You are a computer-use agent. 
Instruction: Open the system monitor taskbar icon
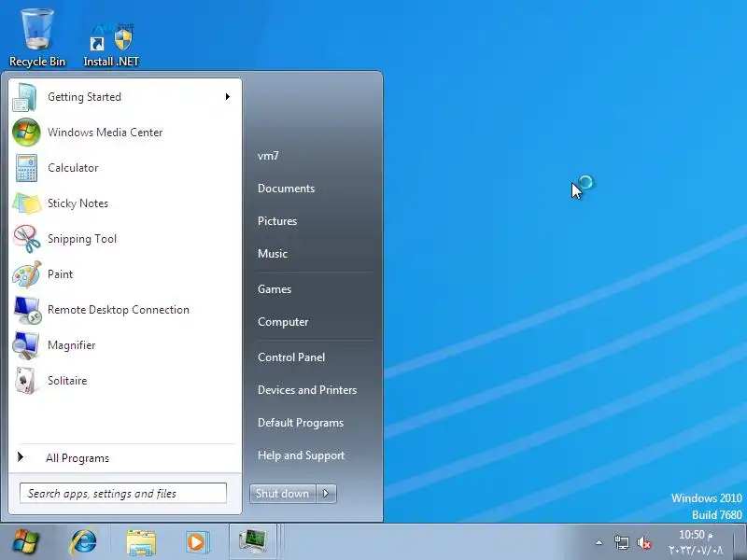click(x=253, y=541)
